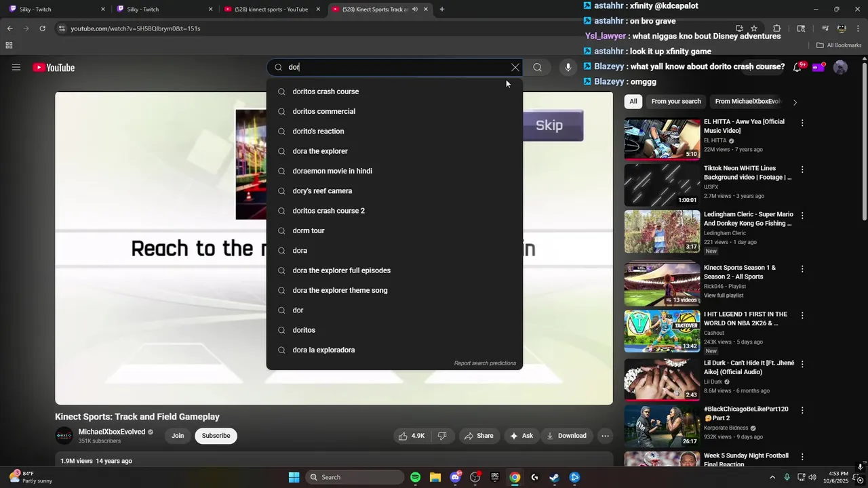Mute the Kinect Sports tab audio icon
Screen dimensions: 868x488
414,9
